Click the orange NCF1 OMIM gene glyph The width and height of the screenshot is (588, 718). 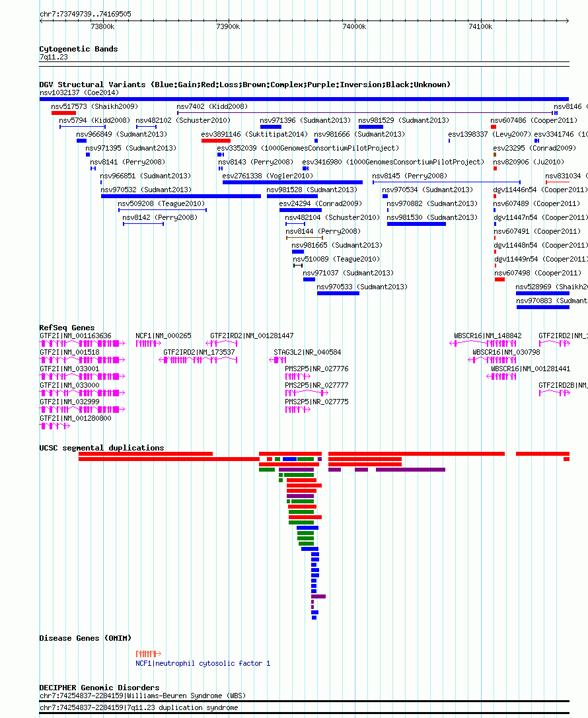(x=149, y=653)
